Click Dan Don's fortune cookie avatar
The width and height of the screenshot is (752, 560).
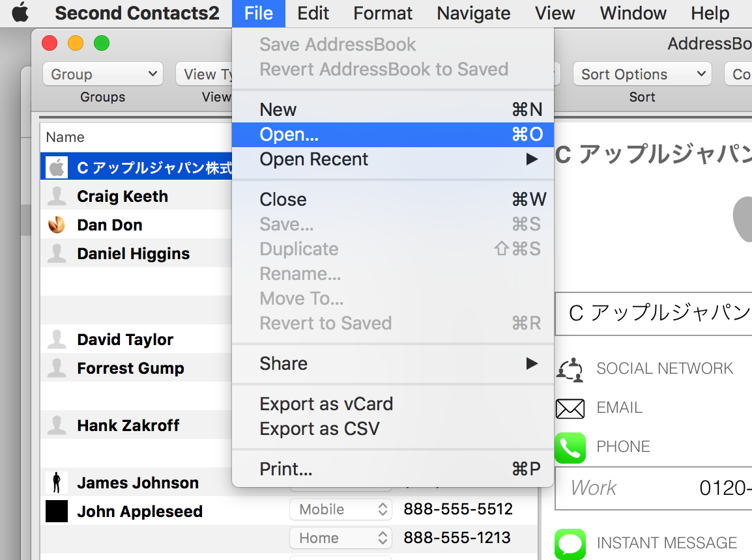coord(57,225)
